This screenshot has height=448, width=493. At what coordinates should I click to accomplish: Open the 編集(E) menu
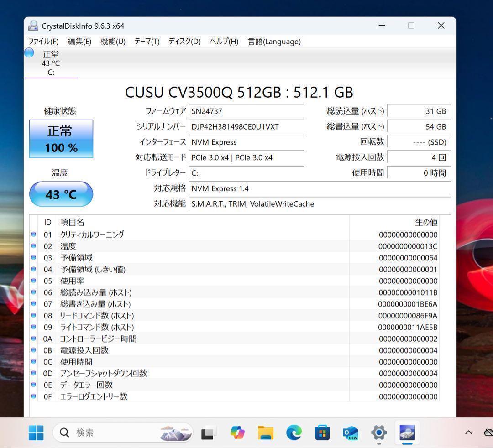tap(79, 42)
